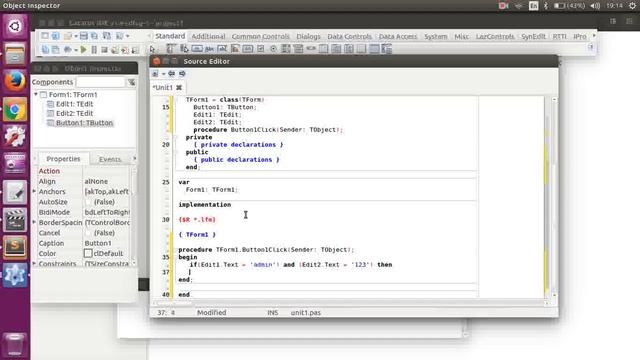Select the TFrame component icon in palette

374,49
